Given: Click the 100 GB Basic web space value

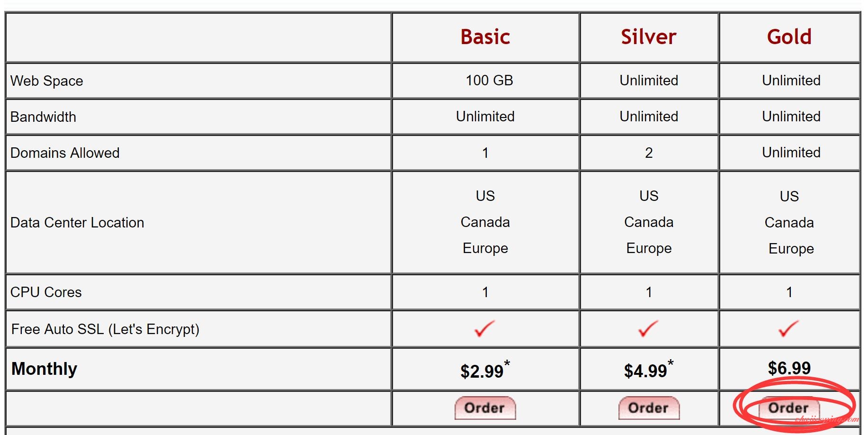Looking at the screenshot, I should click(x=490, y=81).
